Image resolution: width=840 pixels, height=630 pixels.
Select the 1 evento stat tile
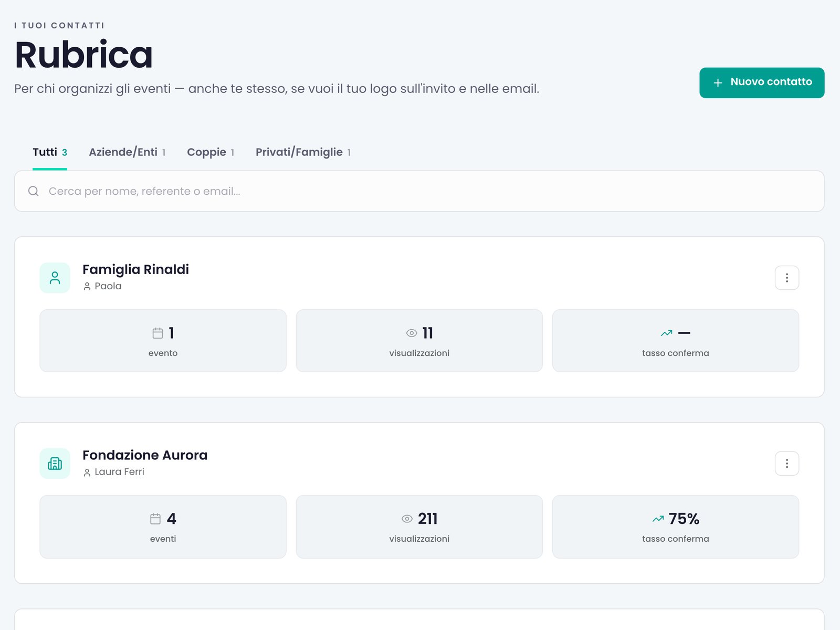pos(163,341)
